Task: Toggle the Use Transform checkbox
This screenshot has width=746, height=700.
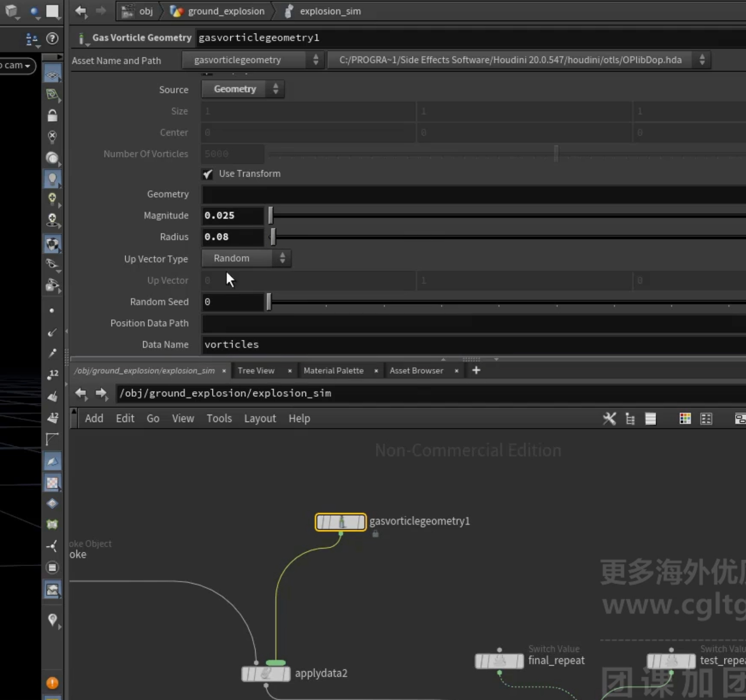Action: (208, 174)
